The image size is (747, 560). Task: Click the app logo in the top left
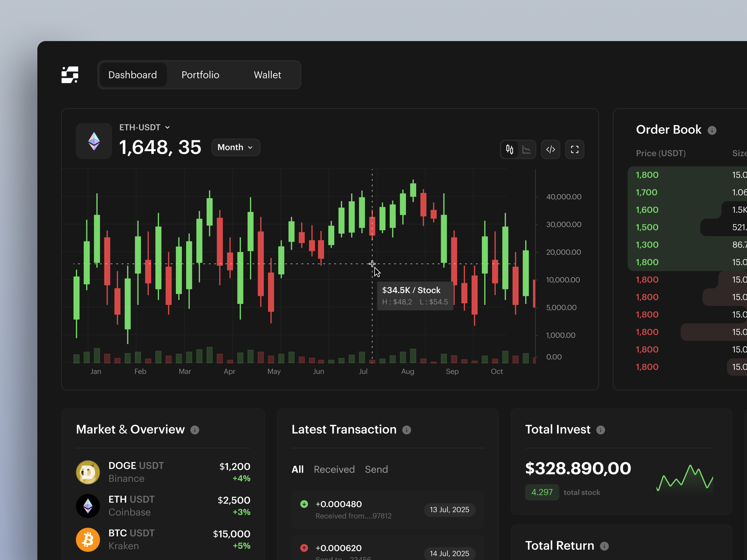point(70,75)
